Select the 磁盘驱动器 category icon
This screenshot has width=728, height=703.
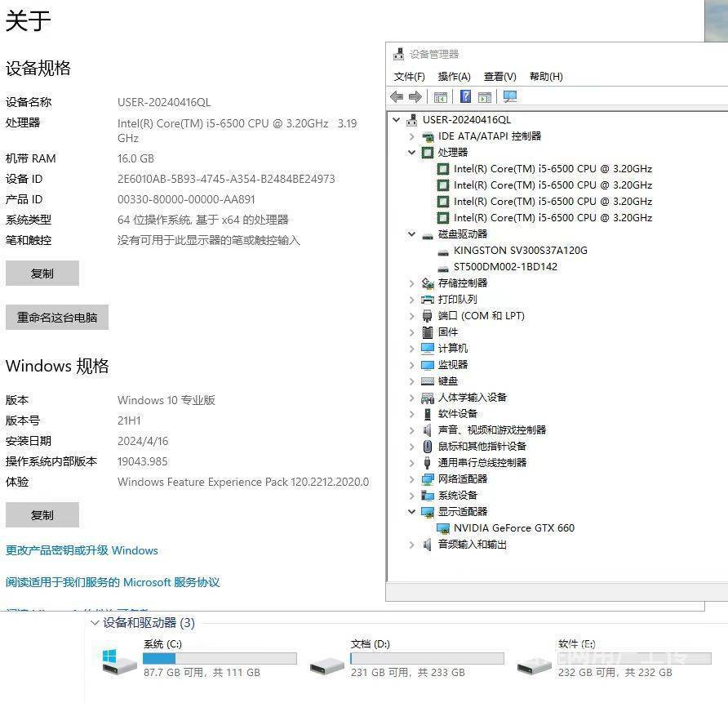[428, 235]
